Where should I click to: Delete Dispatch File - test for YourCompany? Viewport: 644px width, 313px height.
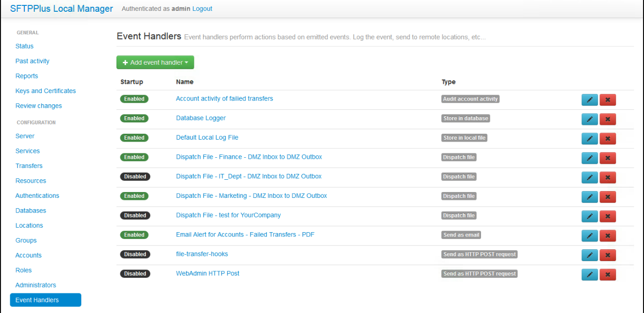(607, 217)
